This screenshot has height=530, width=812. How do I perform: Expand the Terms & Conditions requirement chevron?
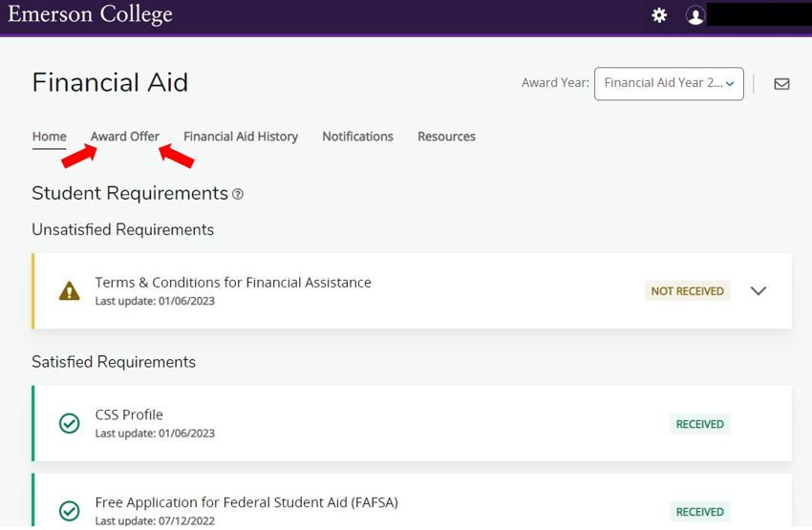(759, 291)
